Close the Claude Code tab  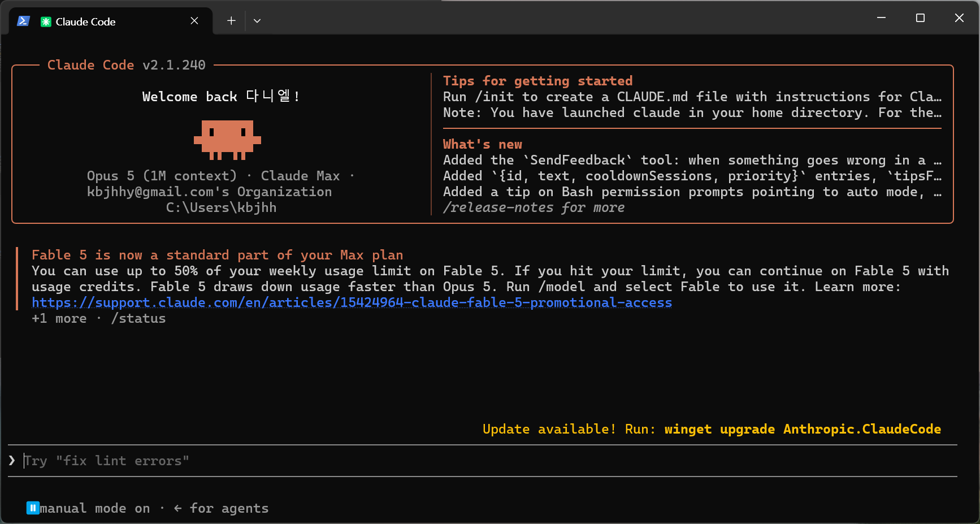click(194, 21)
